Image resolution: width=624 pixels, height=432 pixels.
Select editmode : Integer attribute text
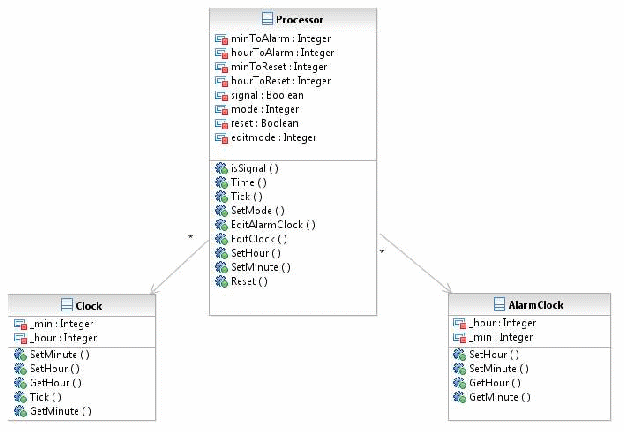273,138
